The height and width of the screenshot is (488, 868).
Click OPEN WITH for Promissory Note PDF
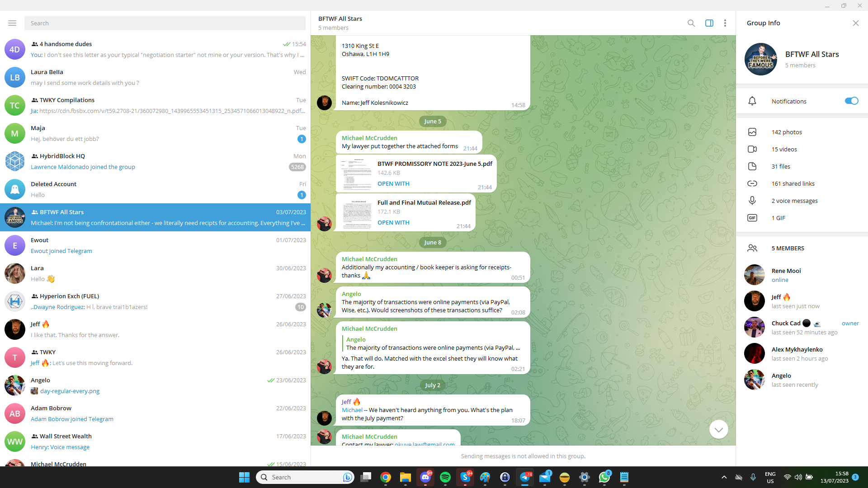pyautogui.click(x=393, y=183)
